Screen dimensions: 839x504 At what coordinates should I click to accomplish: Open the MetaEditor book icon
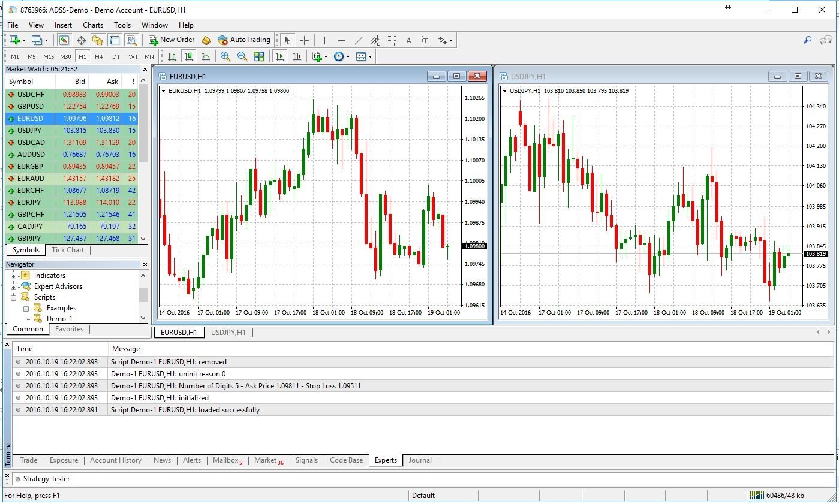pos(206,40)
